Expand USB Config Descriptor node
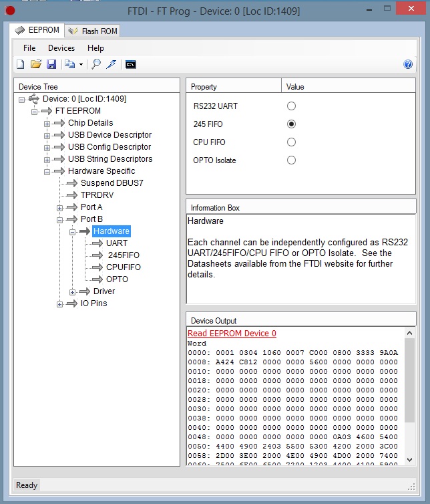 [47, 148]
